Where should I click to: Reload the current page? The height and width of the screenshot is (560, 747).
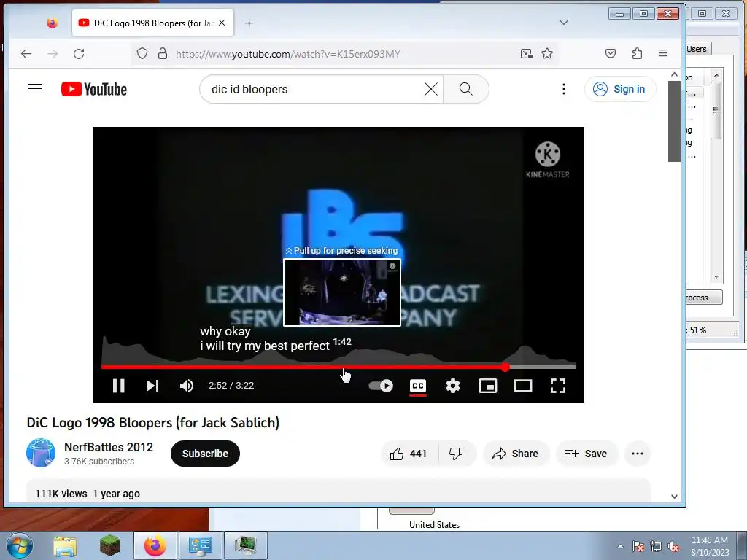coord(79,54)
